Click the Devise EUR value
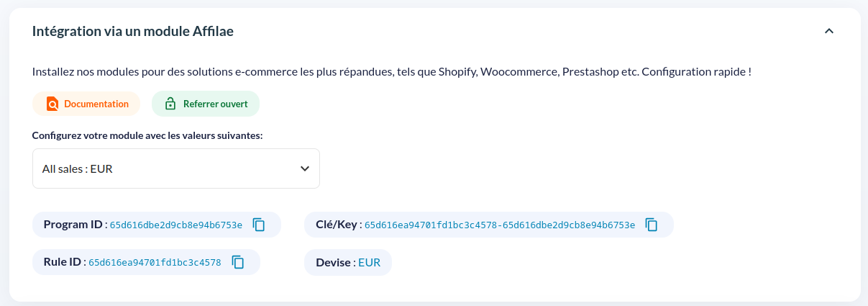Screen dimensions: 868x306 click(x=370, y=262)
